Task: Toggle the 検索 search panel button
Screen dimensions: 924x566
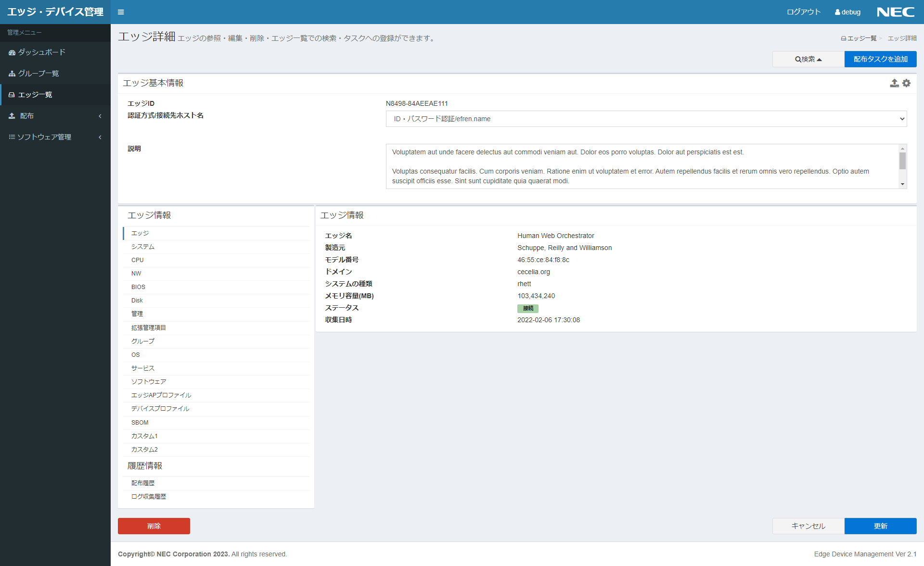Action: tap(808, 59)
